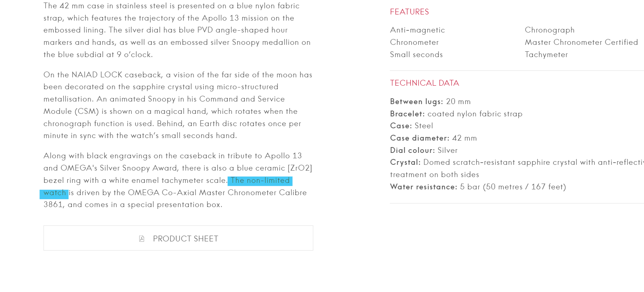Click the FEATURES heading
Viewport: 644px width, 292px height.
tap(409, 12)
